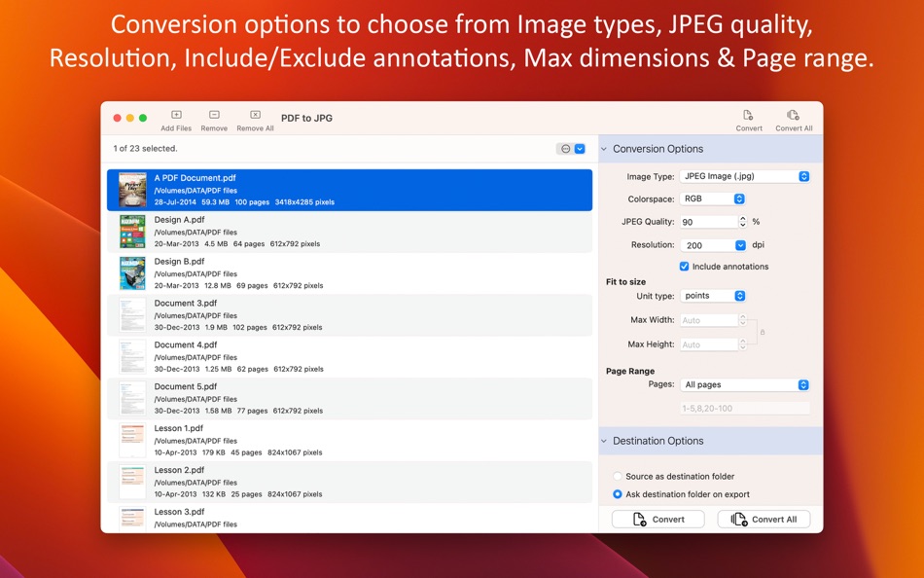Screen dimensions: 924x578
Task: Click the red close window button
Action: [118, 118]
